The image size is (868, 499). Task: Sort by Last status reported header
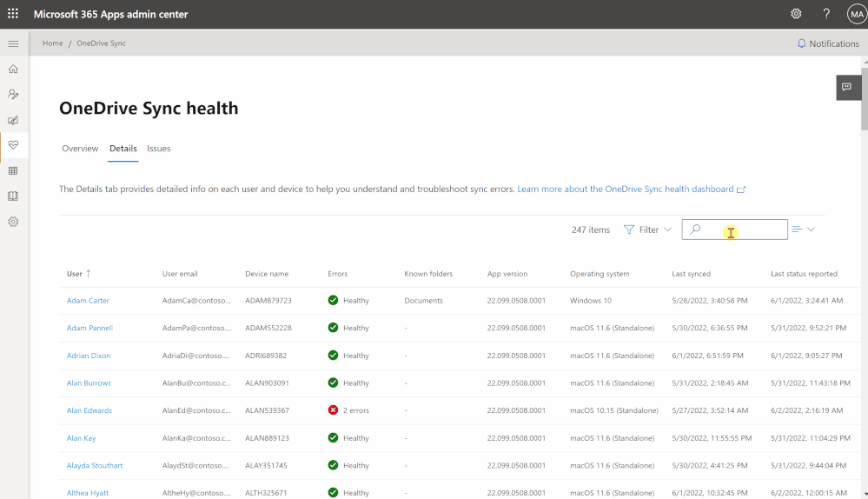804,274
